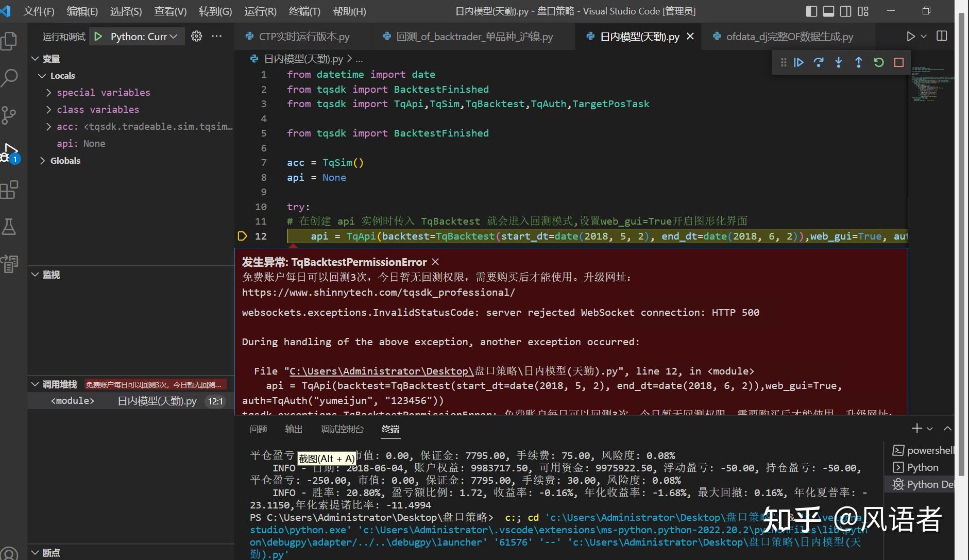
Task: Customize layout icon in title bar
Action: (x=863, y=11)
